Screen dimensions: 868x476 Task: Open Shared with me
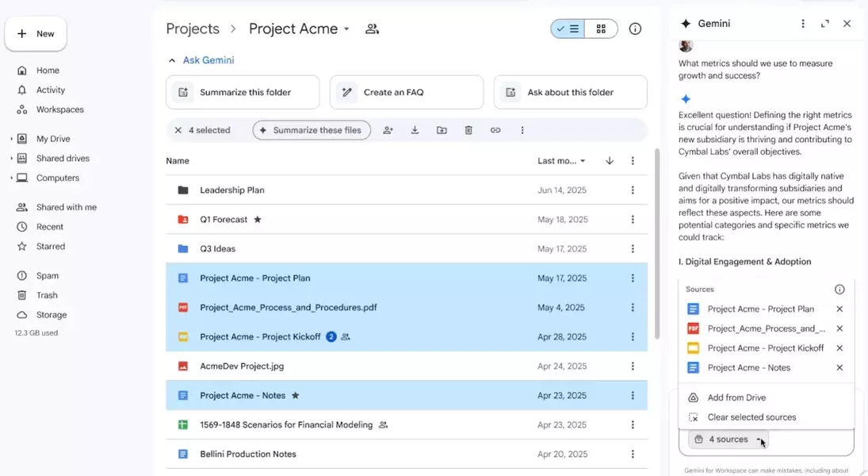tap(67, 207)
